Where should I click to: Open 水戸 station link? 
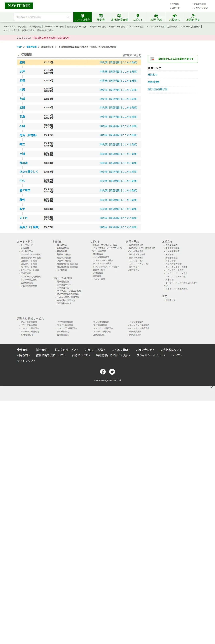pyautogui.click(x=22, y=72)
